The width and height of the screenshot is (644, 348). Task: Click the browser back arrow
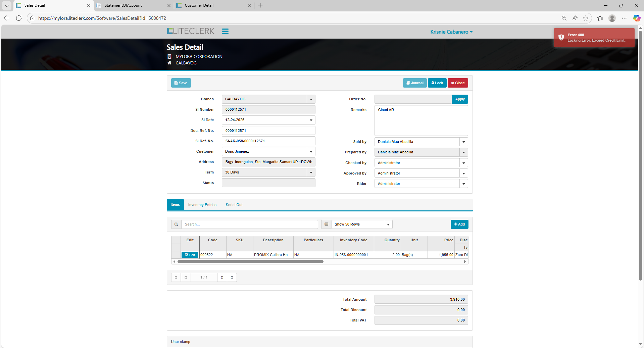click(x=7, y=18)
